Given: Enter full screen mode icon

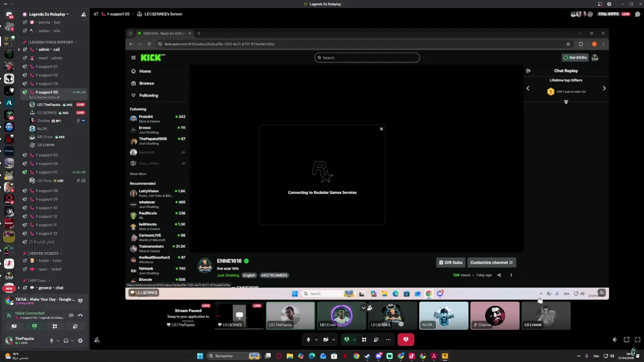Looking at the screenshot, I should [x=637, y=340].
